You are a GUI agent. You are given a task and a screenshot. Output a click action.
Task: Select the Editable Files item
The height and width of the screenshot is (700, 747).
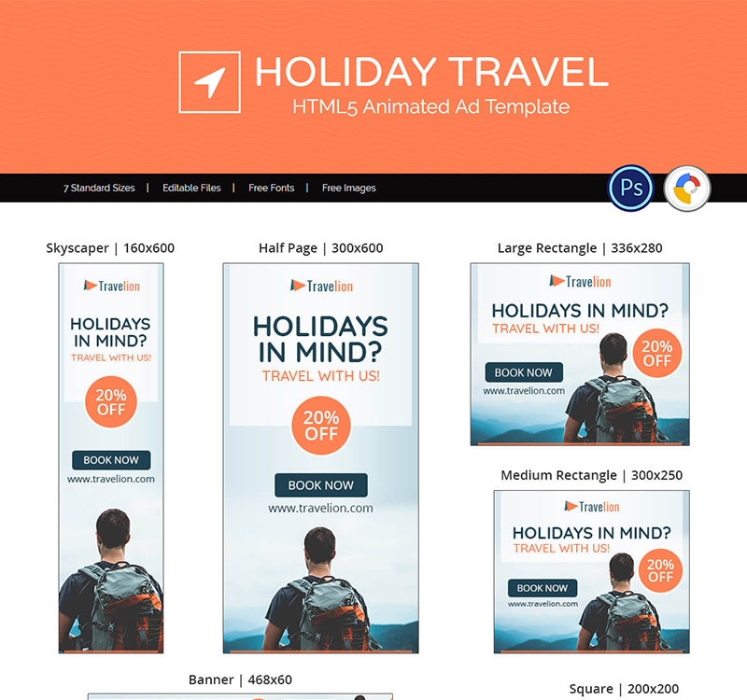coord(191,189)
